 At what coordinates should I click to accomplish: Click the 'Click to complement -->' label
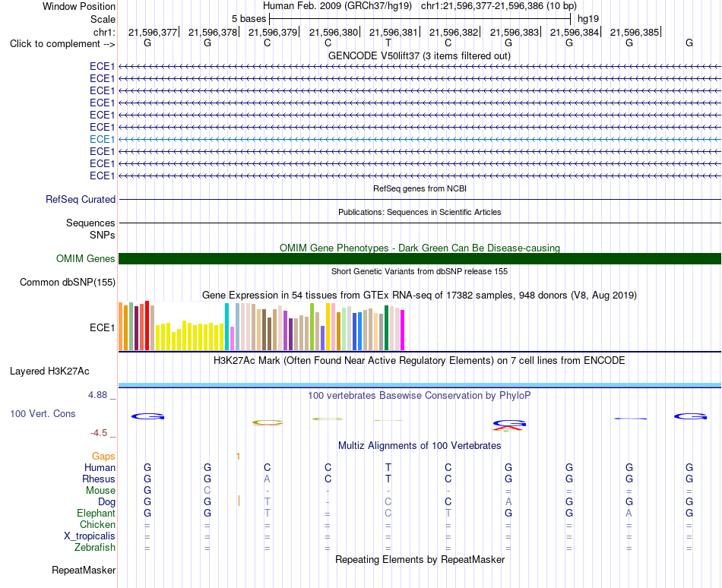[62, 44]
